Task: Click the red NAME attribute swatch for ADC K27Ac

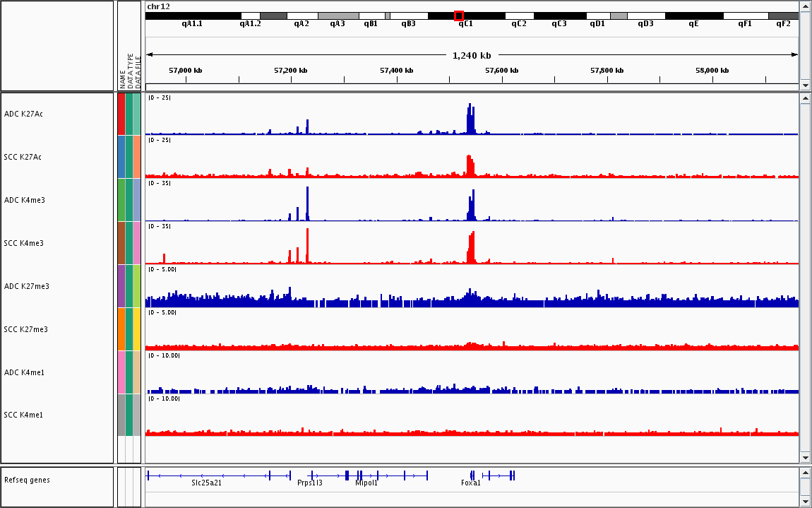Action: point(121,114)
